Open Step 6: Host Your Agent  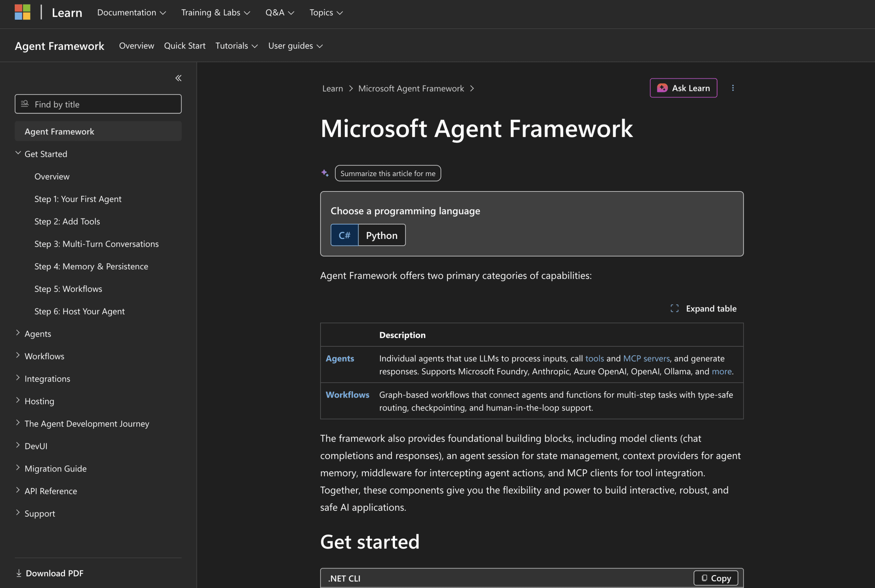[x=80, y=311]
